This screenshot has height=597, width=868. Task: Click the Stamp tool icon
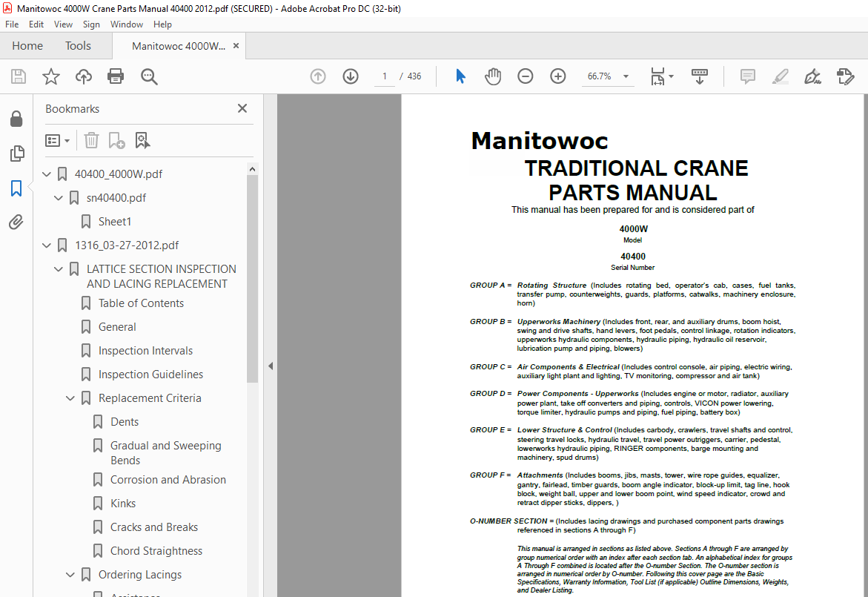tap(845, 76)
